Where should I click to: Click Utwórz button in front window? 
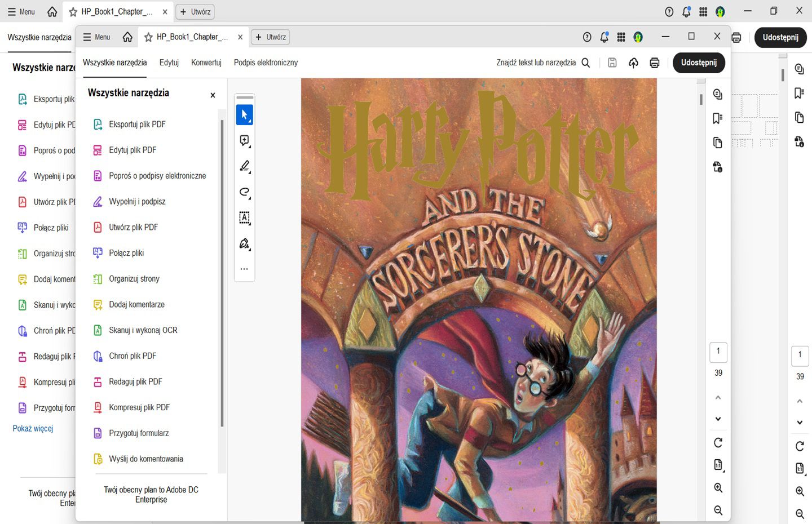point(270,37)
